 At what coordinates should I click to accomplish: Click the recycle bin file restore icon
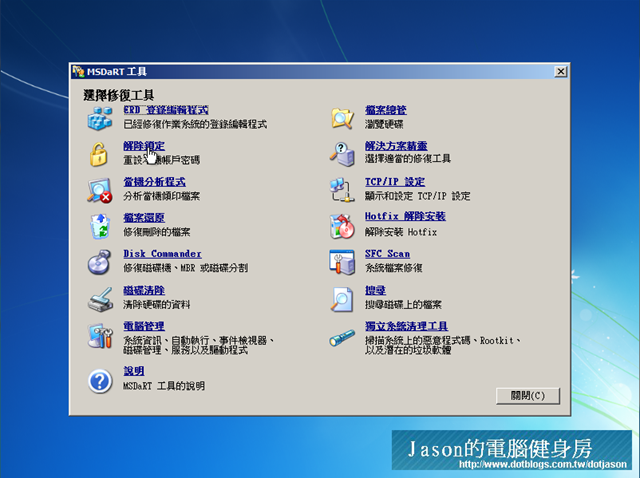pyautogui.click(x=100, y=226)
